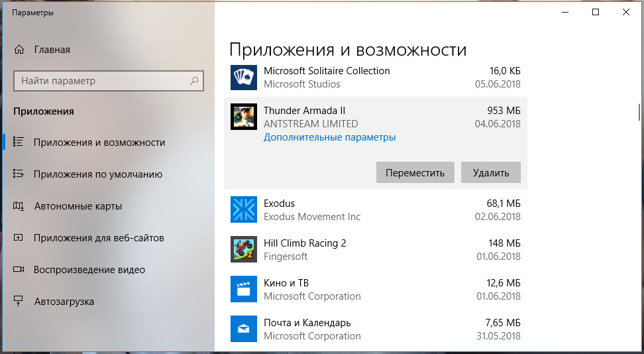Image resolution: width=644 pixels, height=354 pixels.
Task: Click the 12,6 МБ size value
Action: pyautogui.click(x=503, y=283)
